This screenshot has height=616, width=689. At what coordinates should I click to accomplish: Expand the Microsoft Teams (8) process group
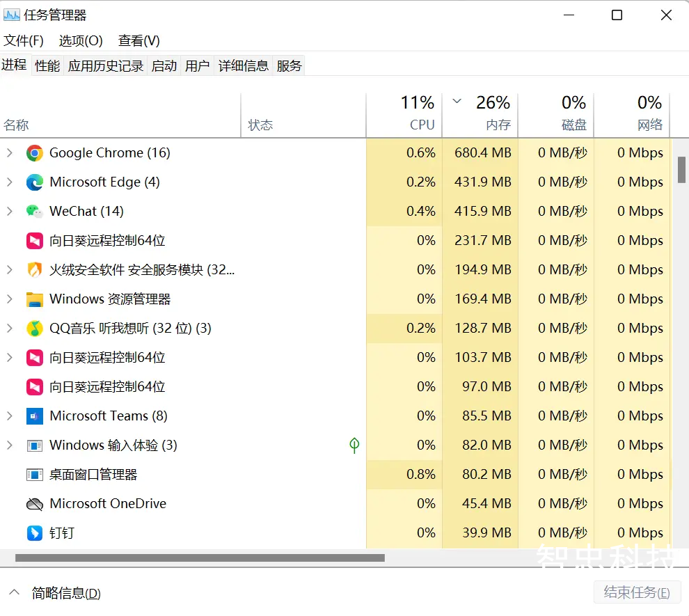10,416
